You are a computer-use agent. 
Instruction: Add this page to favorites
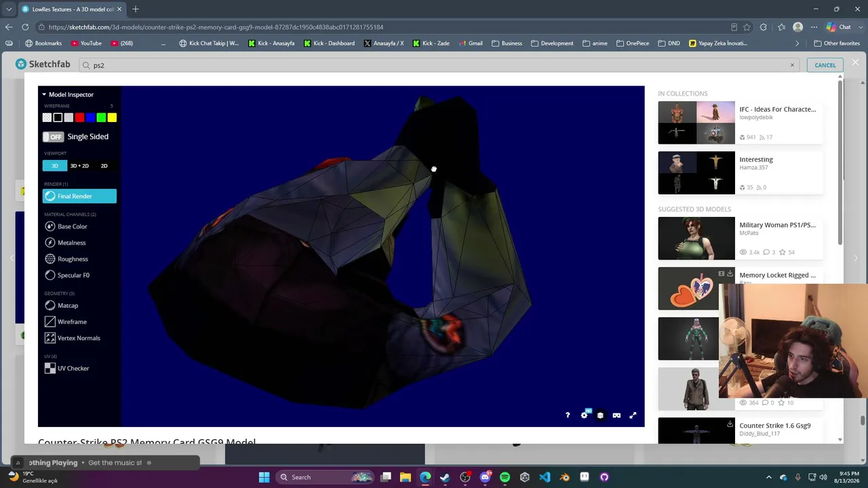click(747, 27)
